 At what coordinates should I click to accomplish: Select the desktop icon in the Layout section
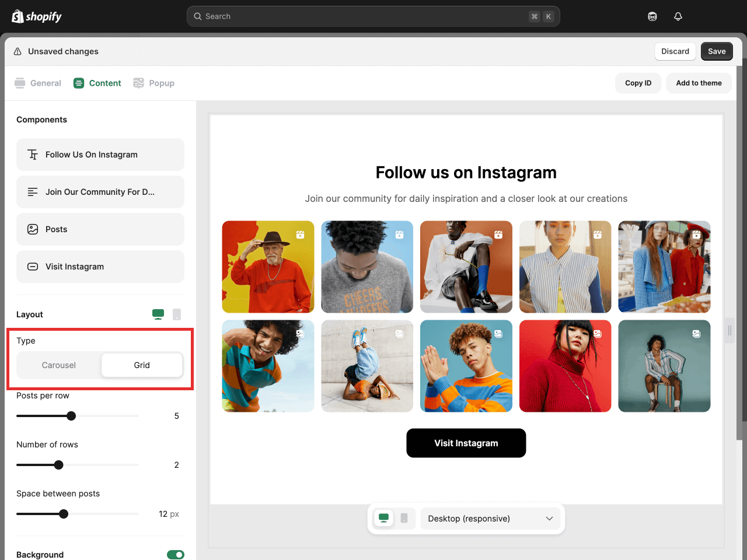click(158, 314)
